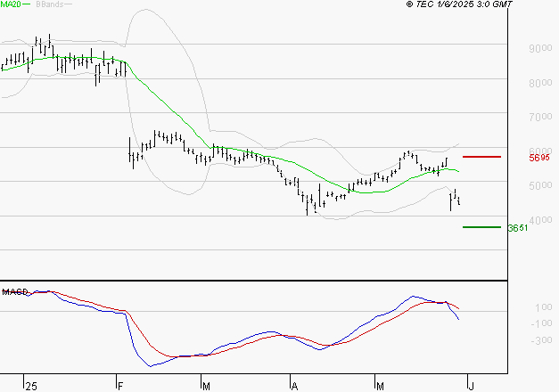This screenshot has width=559, height=392.
Task: Click the BBands legend label
Action: pyautogui.click(x=50, y=4)
